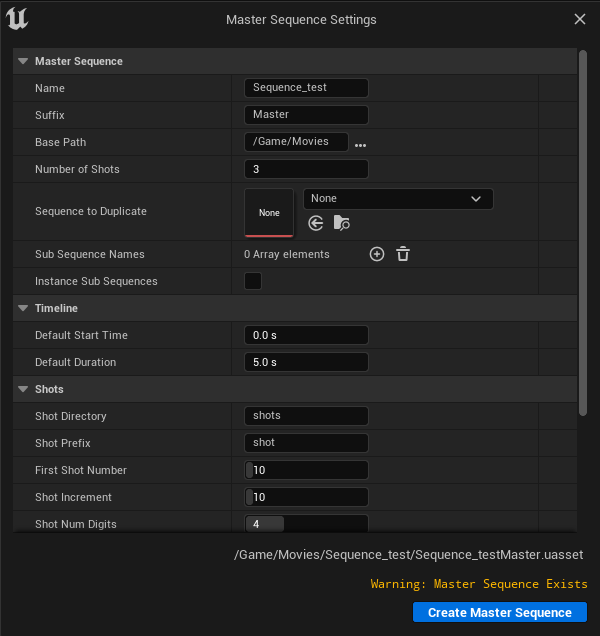
Task: Click the Sequence to Duplicate None thumbnail
Action: (269, 213)
